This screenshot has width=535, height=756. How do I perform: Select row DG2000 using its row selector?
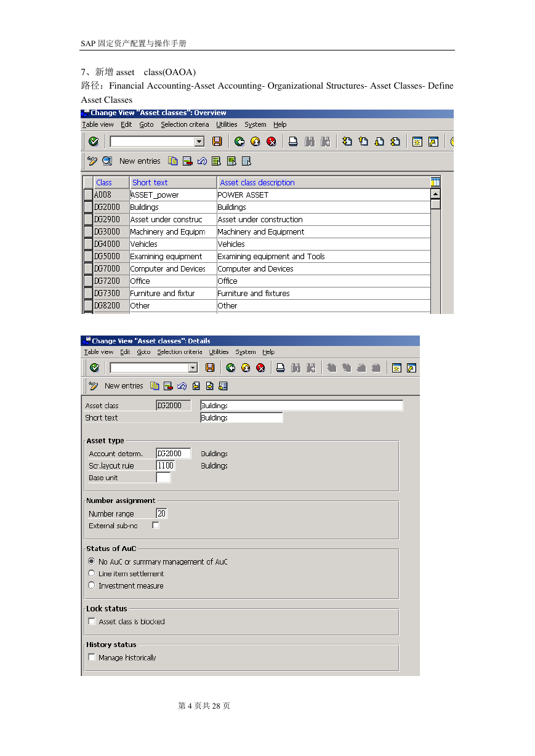[88, 207]
